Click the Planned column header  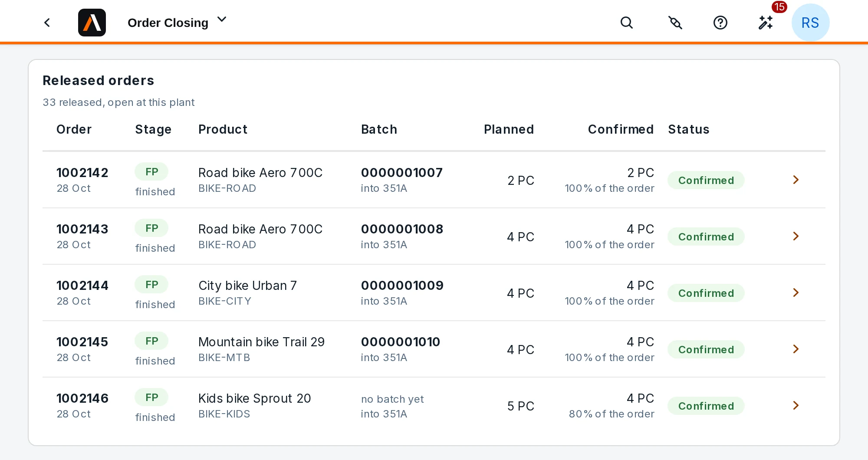point(509,129)
